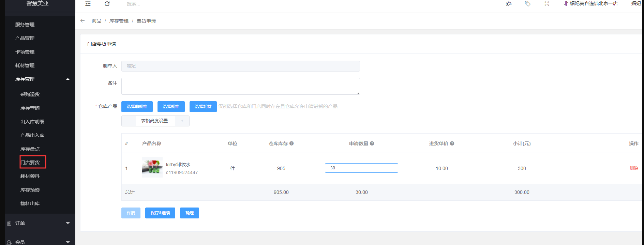Click the 订单 sidebar icon
This screenshot has height=245, width=644.
9,224
